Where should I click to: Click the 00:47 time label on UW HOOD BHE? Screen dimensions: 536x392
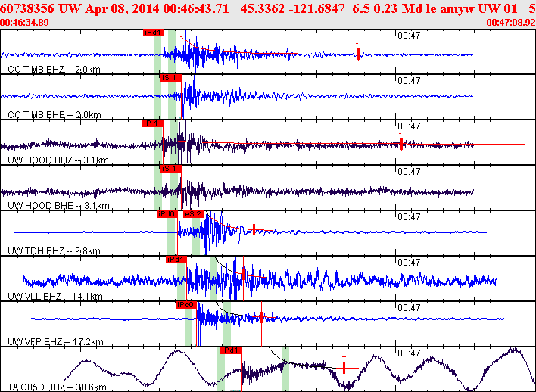[x=409, y=172]
